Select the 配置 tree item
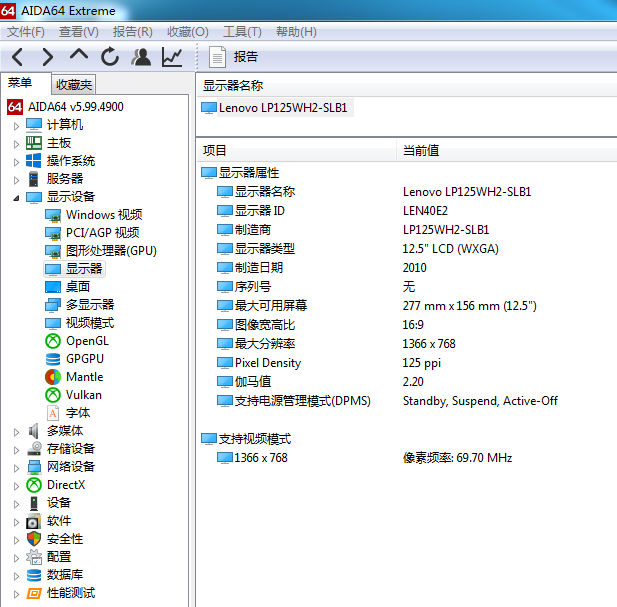The height and width of the screenshot is (607, 617). coord(59,557)
